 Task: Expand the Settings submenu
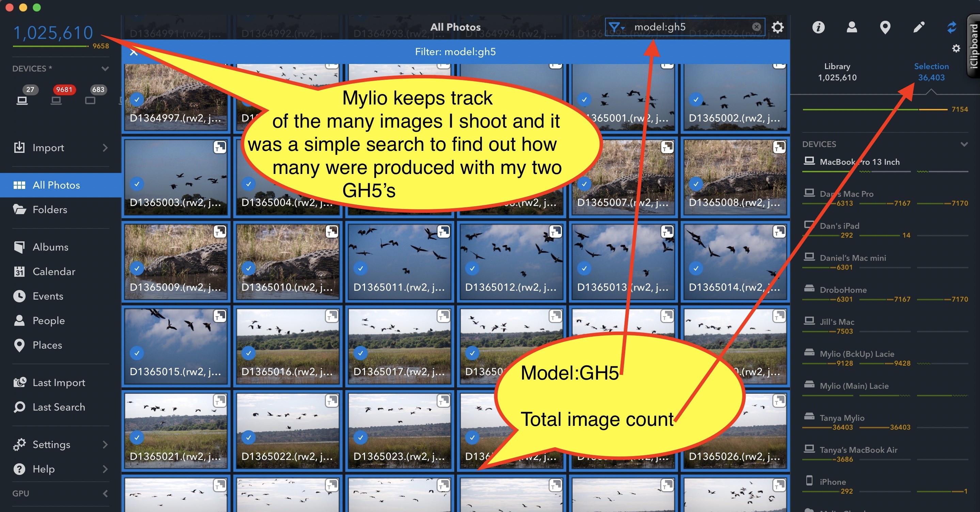click(x=105, y=444)
